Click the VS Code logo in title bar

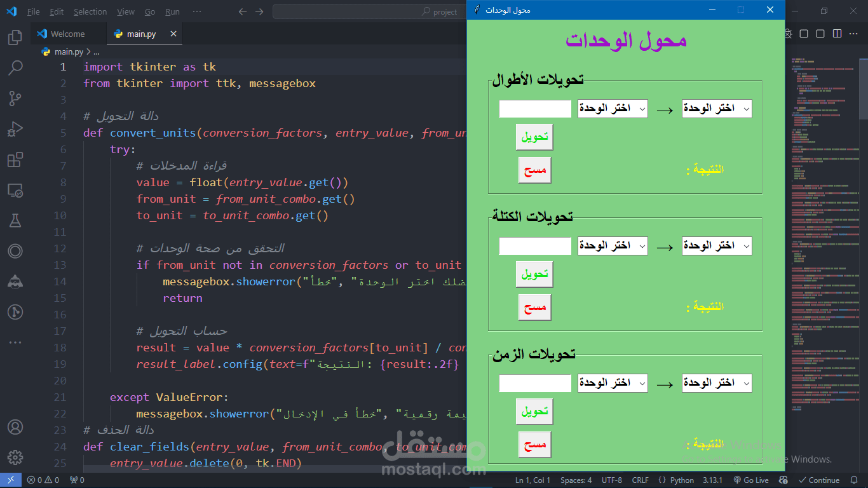11,11
